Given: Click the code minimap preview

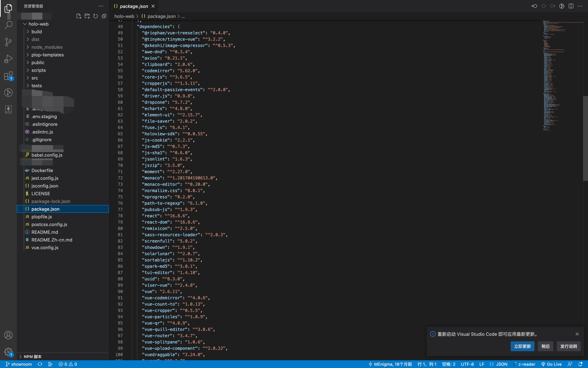Looking at the screenshot, I should (x=563, y=76).
